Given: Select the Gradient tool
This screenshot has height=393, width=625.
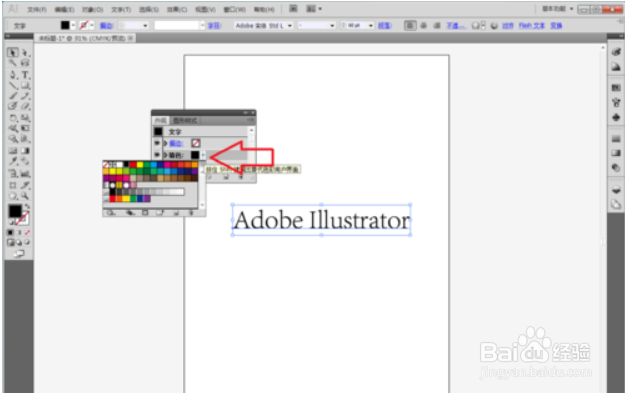Looking at the screenshot, I should [x=26, y=151].
